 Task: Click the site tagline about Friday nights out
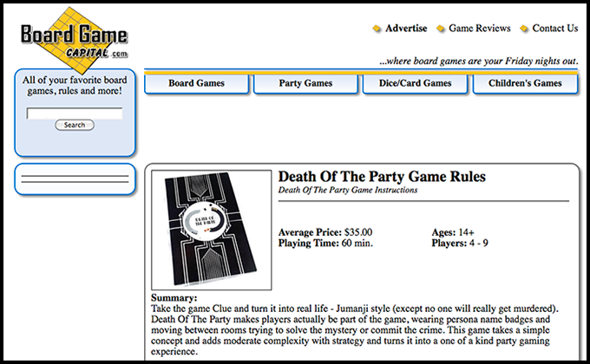point(479,61)
